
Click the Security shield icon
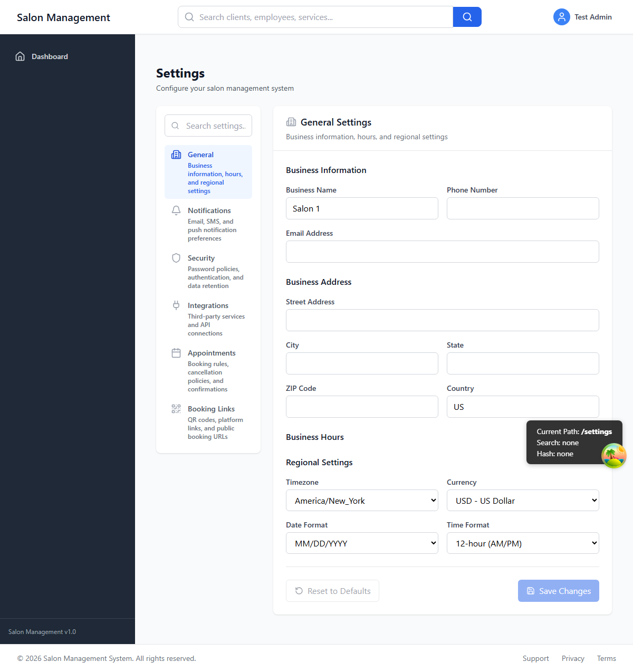point(176,258)
